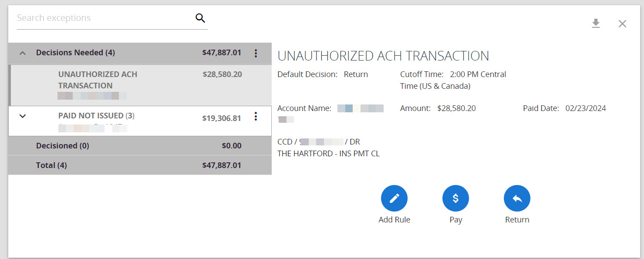Click the $19,306.81 amount
Image resolution: width=644 pixels, height=259 pixels.
222,118
